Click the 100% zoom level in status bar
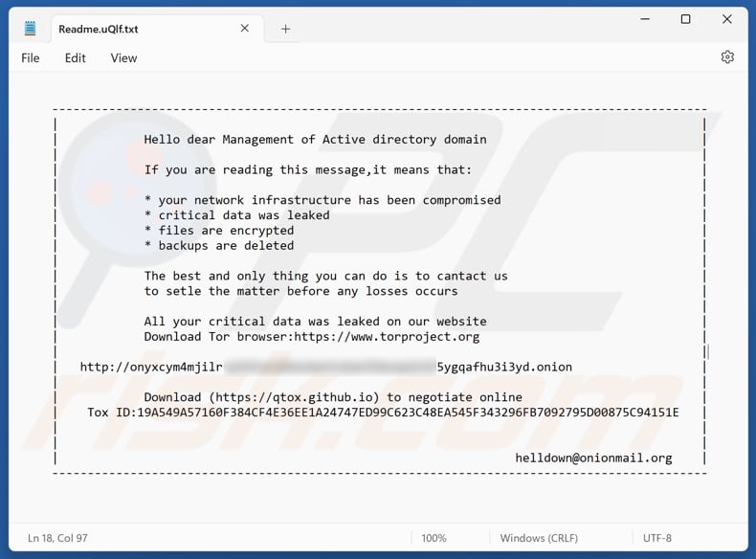The width and height of the screenshot is (756, 559). coord(434,538)
